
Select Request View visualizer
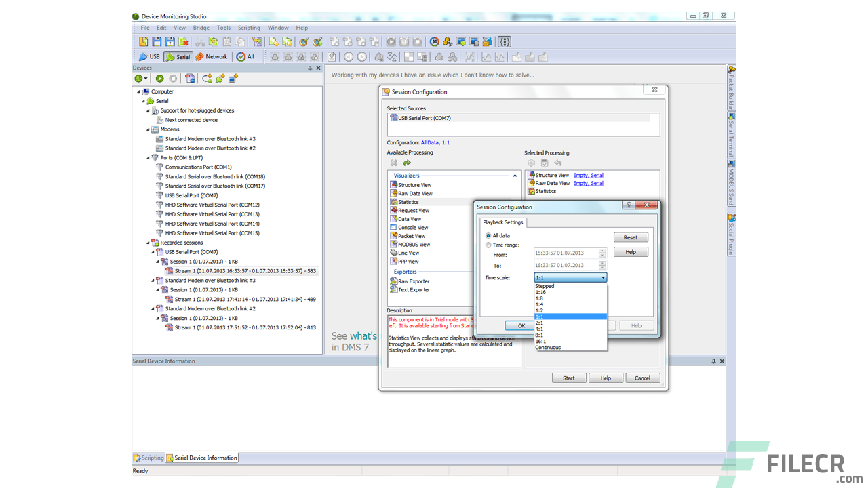click(x=409, y=211)
